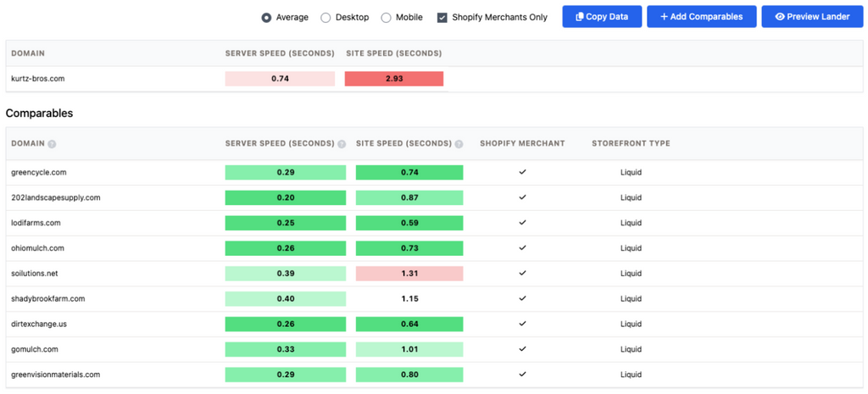Viewport: 868px width, 394px height.
Task: Select the Mobile radio option
Action: click(x=387, y=17)
